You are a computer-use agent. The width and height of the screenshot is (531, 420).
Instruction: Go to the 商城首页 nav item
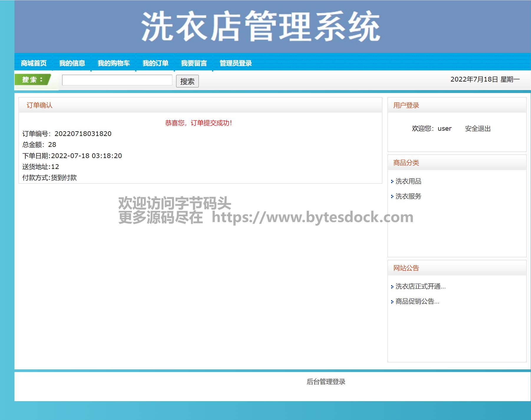pos(34,63)
